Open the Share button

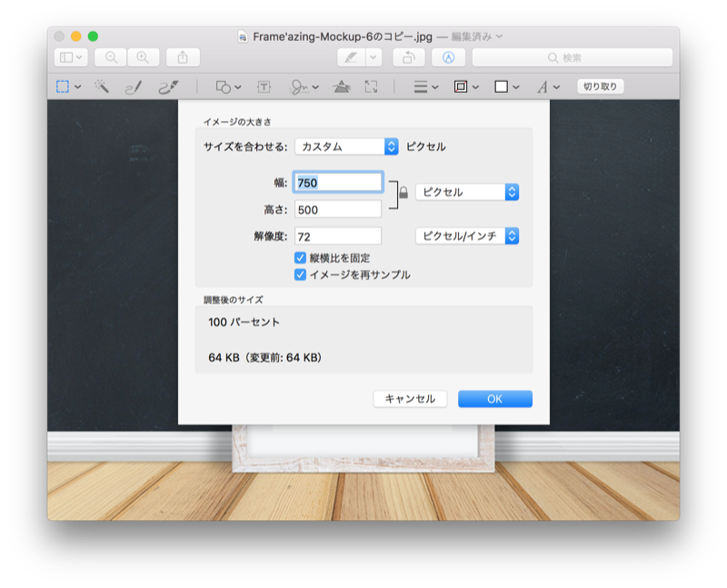click(x=184, y=57)
